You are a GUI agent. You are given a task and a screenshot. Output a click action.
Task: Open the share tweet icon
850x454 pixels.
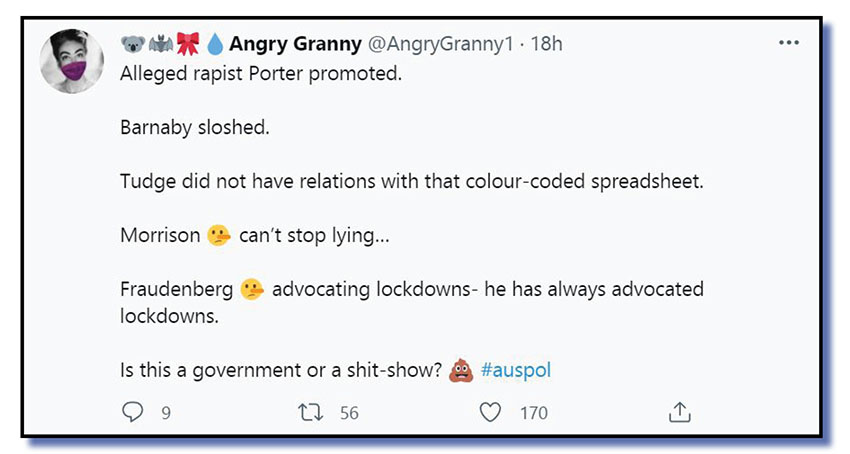[679, 412]
